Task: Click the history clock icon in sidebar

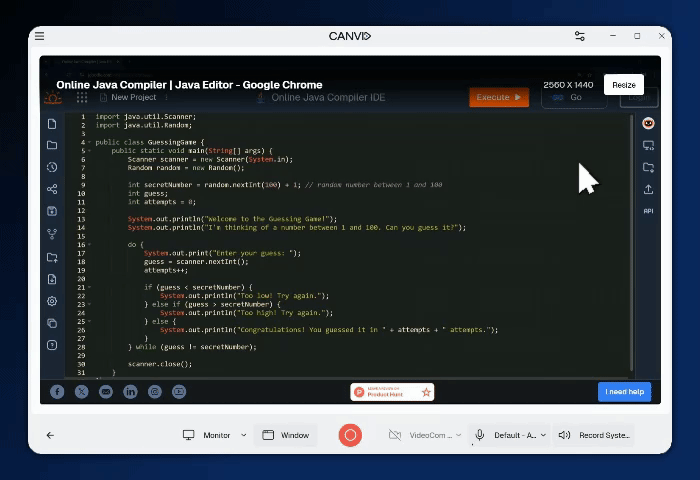Action: coord(52,167)
